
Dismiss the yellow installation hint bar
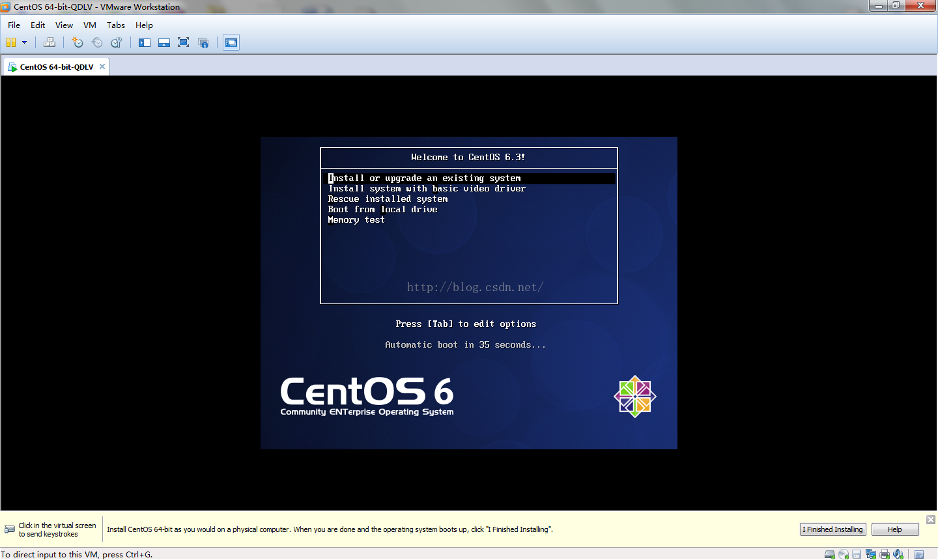[931, 519]
